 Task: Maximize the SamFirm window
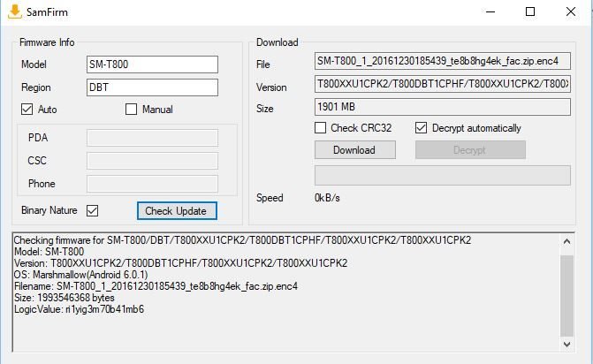pos(530,11)
